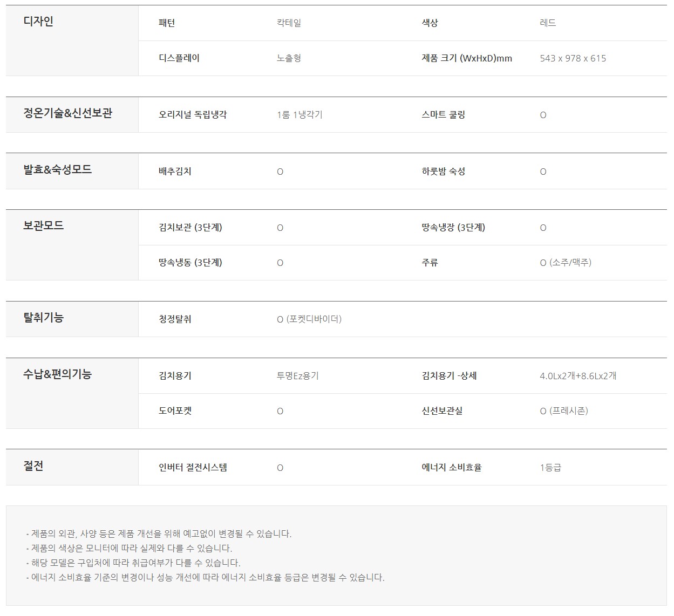The image size is (674, 616).
Task: Click the 디스플레이 label
Action: pos(179,58)
